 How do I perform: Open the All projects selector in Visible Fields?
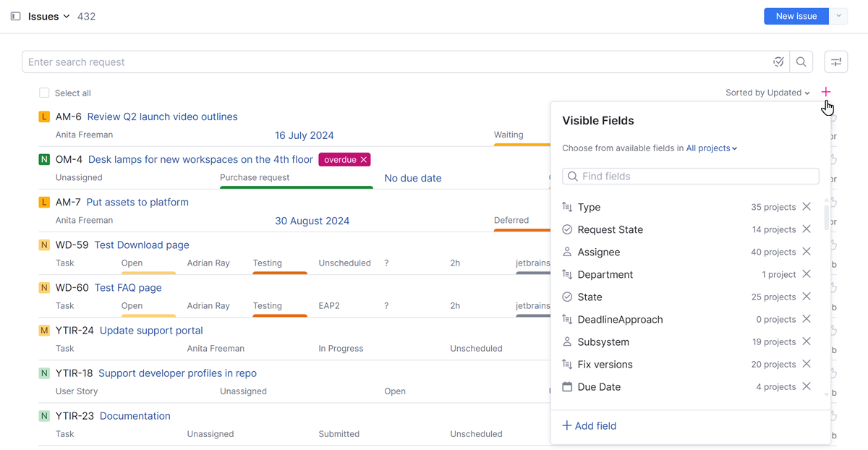pyautogui.click(x=711, y=148)
